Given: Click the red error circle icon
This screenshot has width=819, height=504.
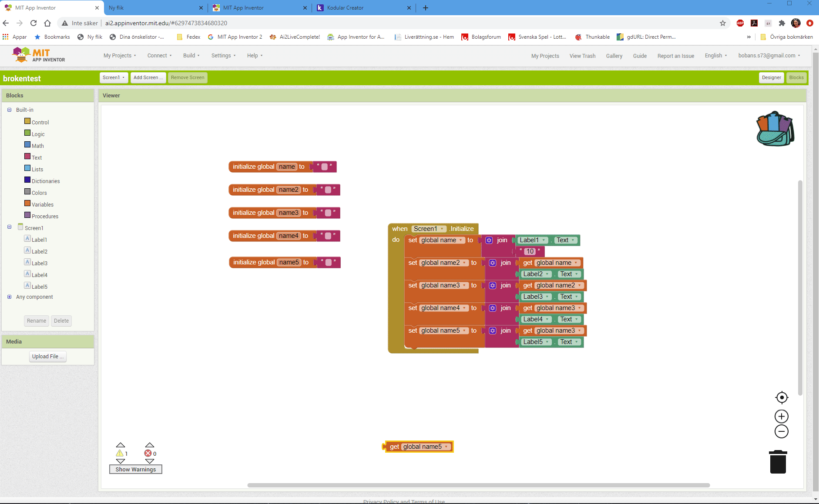Looking at the screenshot, I should pyautogui.click(x=148, y=454).
